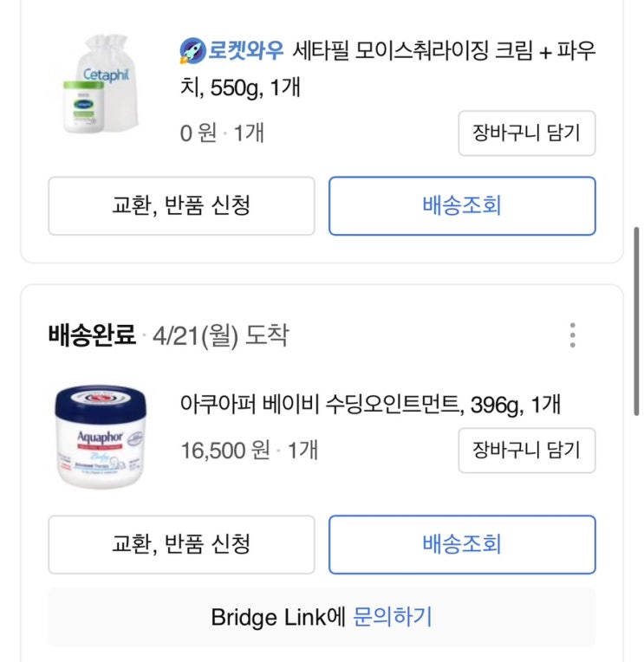Click the 문의하기 link next to Bridge Link
Viewport: 644px width, 662px height.
click(393, 618)
